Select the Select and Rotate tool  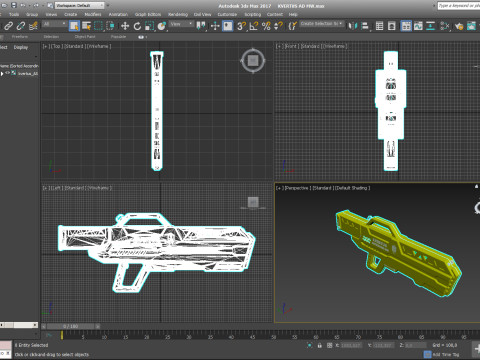click(137, 26)
